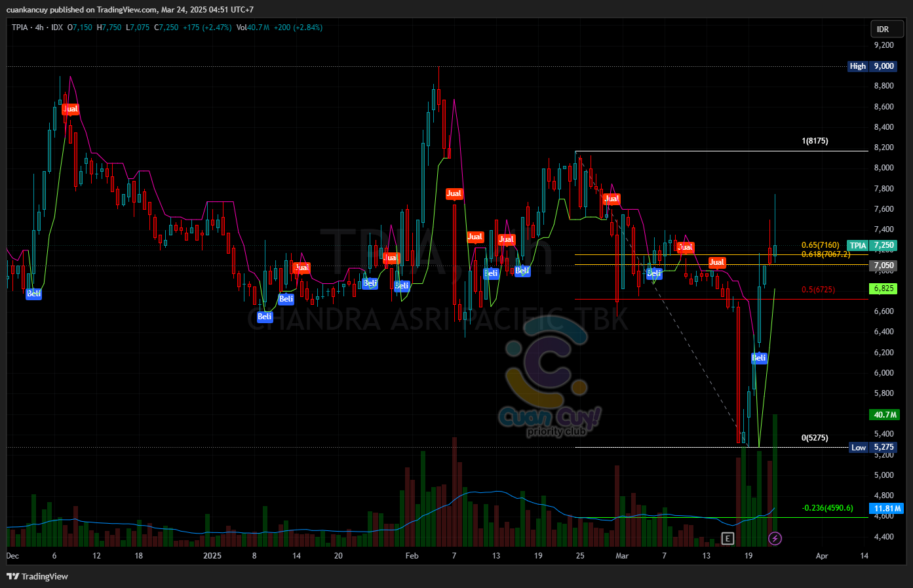The width and height of the screenshot is (913, 588).
Task: Click the Apr label on the time axis
Action: pos(822,556)
